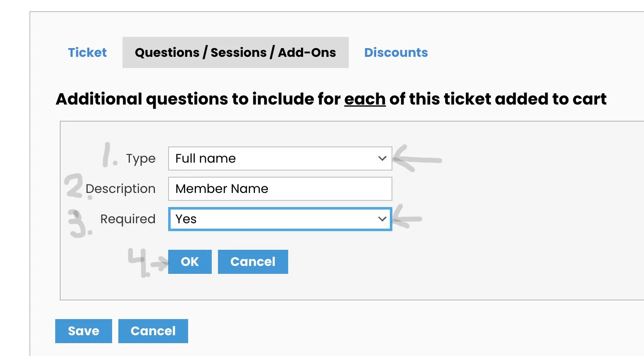Save the ticket settings

click(x=83, y=331)
